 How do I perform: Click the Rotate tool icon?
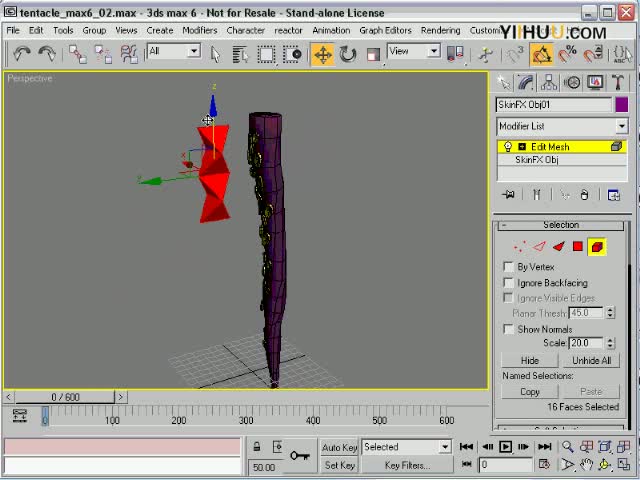tap(347, 54)
